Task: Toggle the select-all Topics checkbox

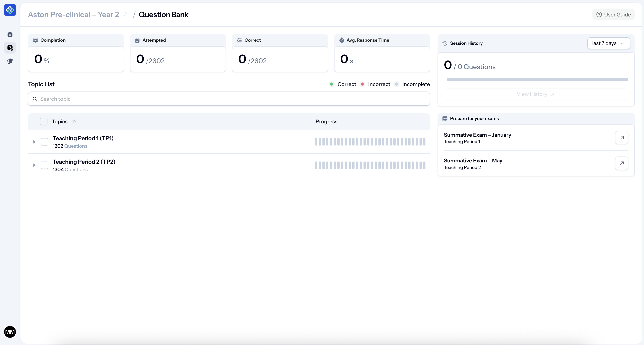Action: point(44,121)
